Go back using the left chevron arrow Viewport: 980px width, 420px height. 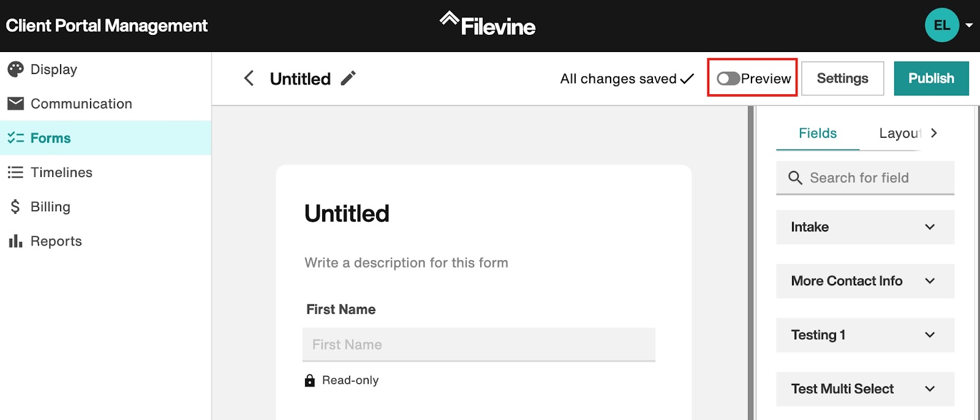pyautogui.click(x=249, y=78)
